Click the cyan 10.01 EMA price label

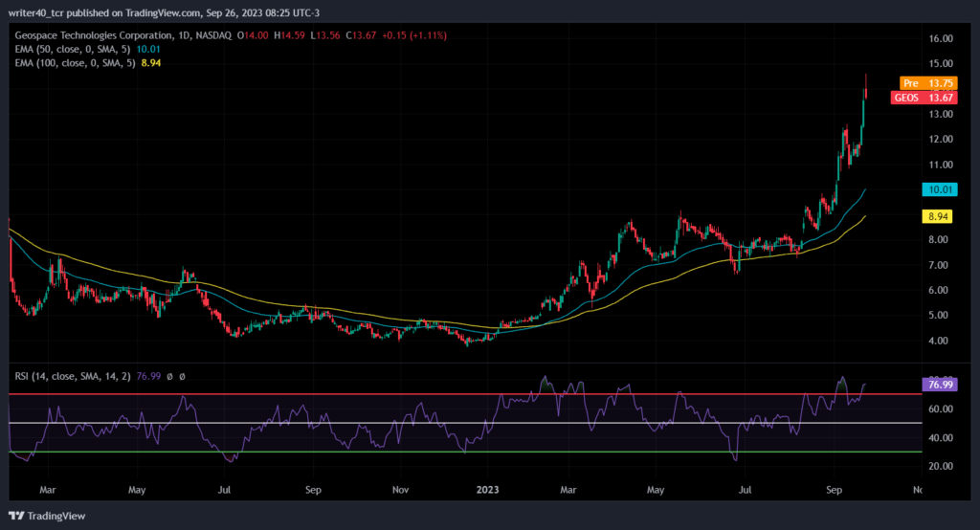pyautogui.click(x=940, y=189)
